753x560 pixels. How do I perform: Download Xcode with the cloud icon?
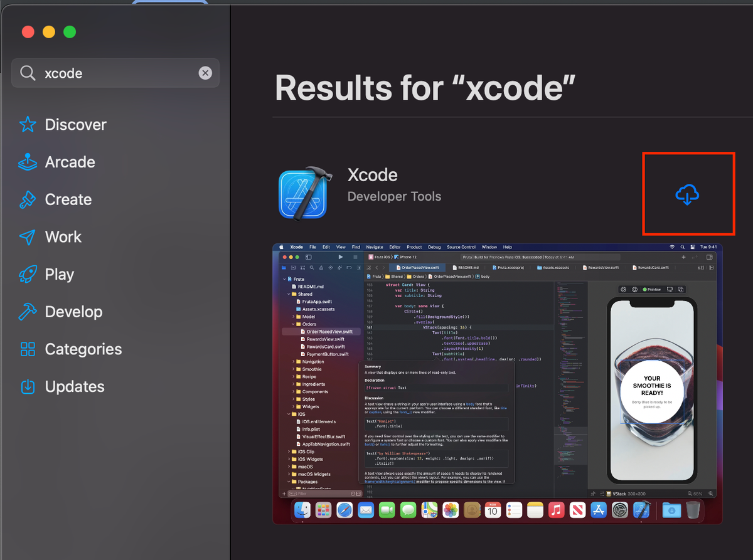(688, 195)
